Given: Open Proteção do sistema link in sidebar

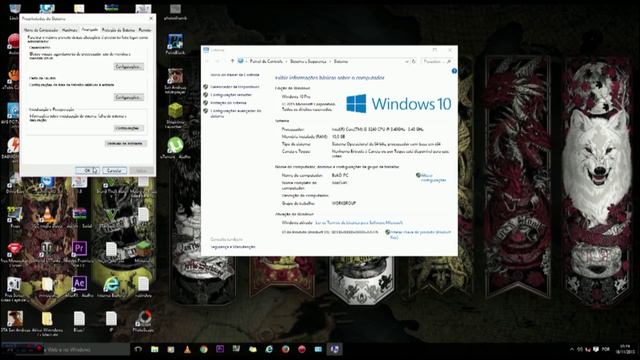Looking at the screenshot, I should point(229,103).
